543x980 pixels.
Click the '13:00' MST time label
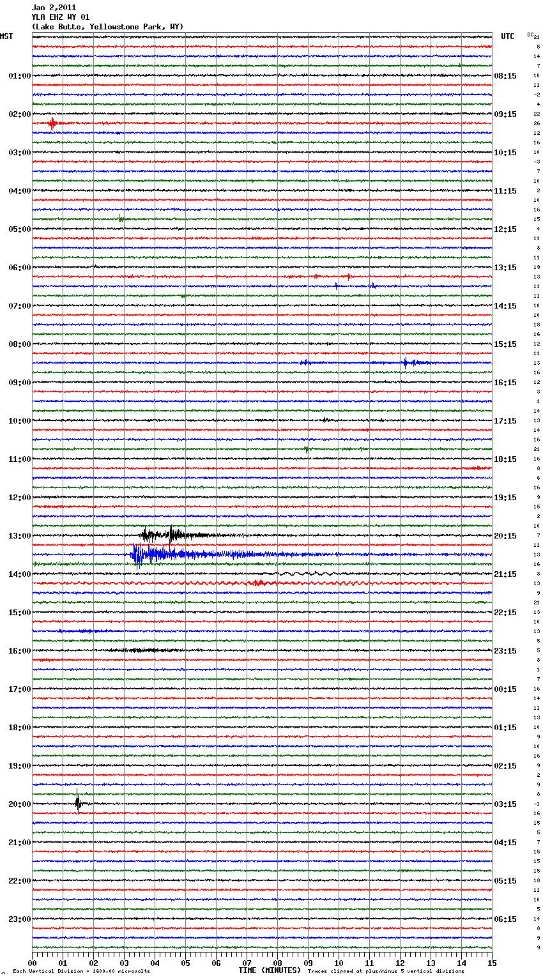(20, 536)
